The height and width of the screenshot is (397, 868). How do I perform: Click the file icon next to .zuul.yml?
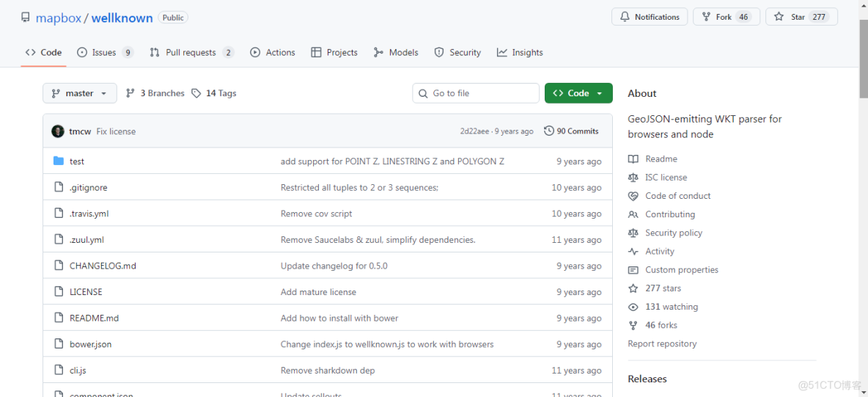pos(59,239)
